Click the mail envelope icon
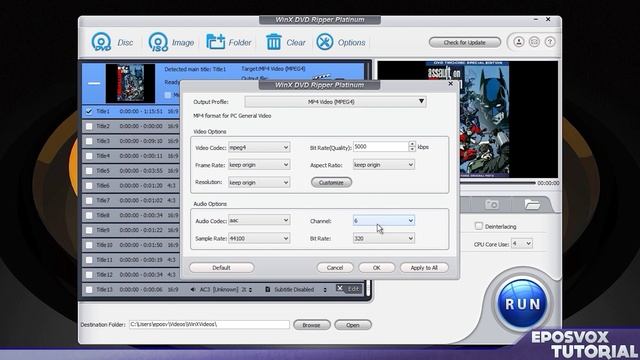The width and height of the screenshot is (640, 360). [x=534, y=42]
